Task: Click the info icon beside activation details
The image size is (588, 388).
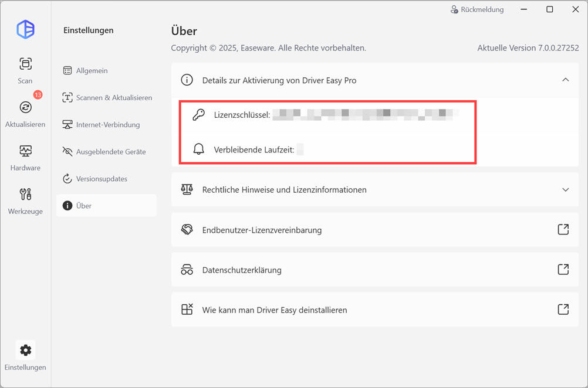Action: click(187, 80)
